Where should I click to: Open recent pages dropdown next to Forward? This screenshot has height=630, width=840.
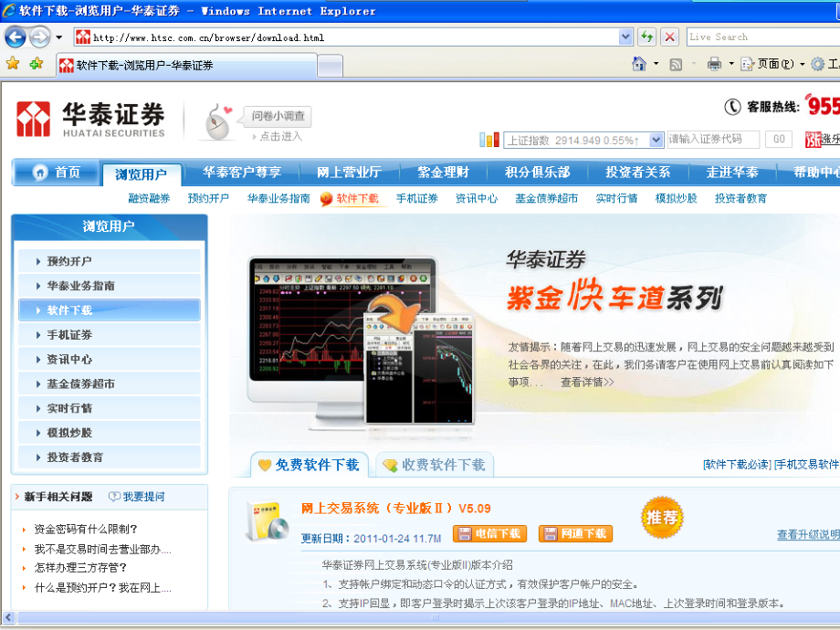(x=59, y=37)
